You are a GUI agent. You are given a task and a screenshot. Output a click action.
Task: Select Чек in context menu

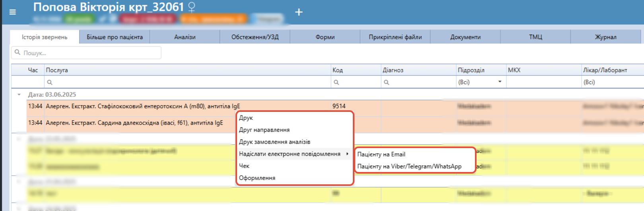pos(295,166)
